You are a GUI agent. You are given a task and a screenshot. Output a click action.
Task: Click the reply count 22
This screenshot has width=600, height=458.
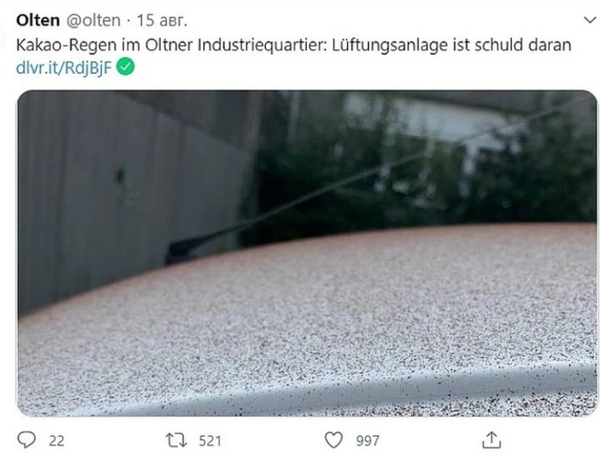(57, 441)
